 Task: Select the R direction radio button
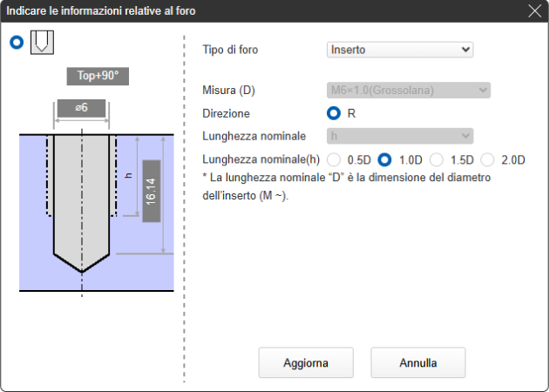(334, 113)
